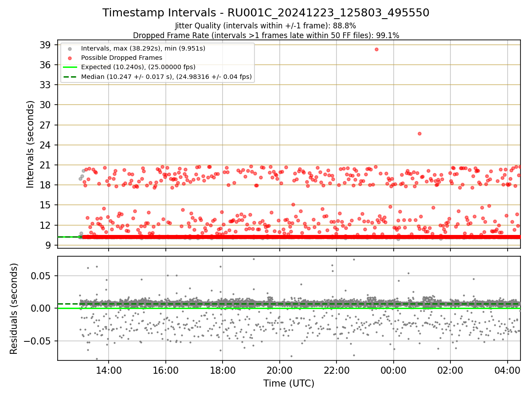Viewport: 532px width, 399px height.
Task: Click the 'Dropped Frame Rate' 99.1% subtitle line
Action: [266, 35]
